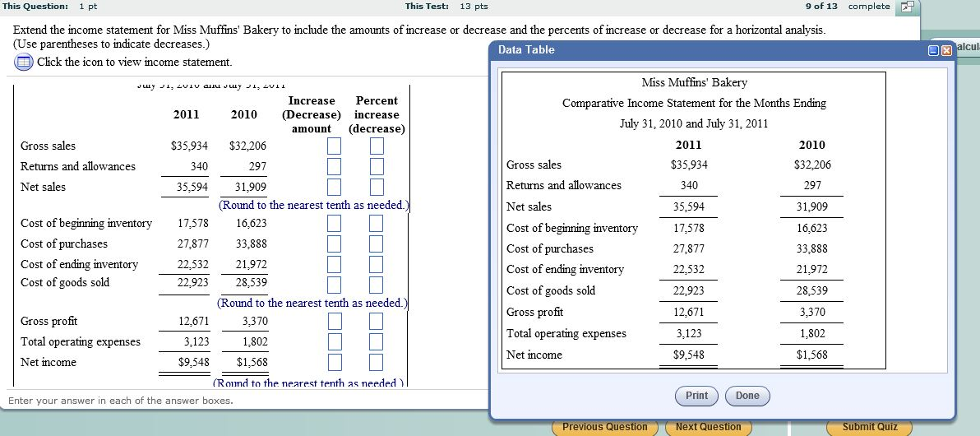Print the data table
The image size is (980, 436).
click(x=697, y=396)
